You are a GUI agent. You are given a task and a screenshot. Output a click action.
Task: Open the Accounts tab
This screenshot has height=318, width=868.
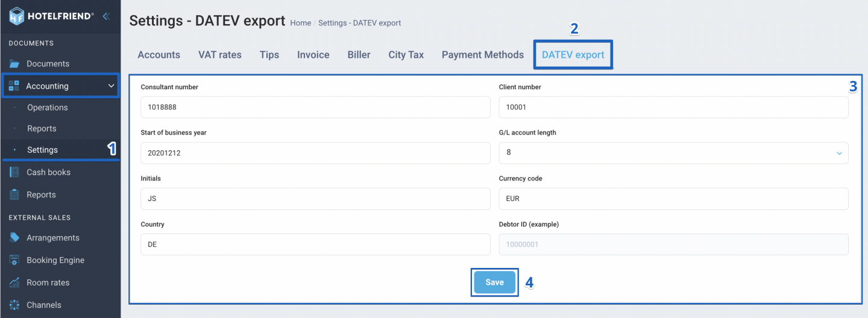tap(159, 55)
